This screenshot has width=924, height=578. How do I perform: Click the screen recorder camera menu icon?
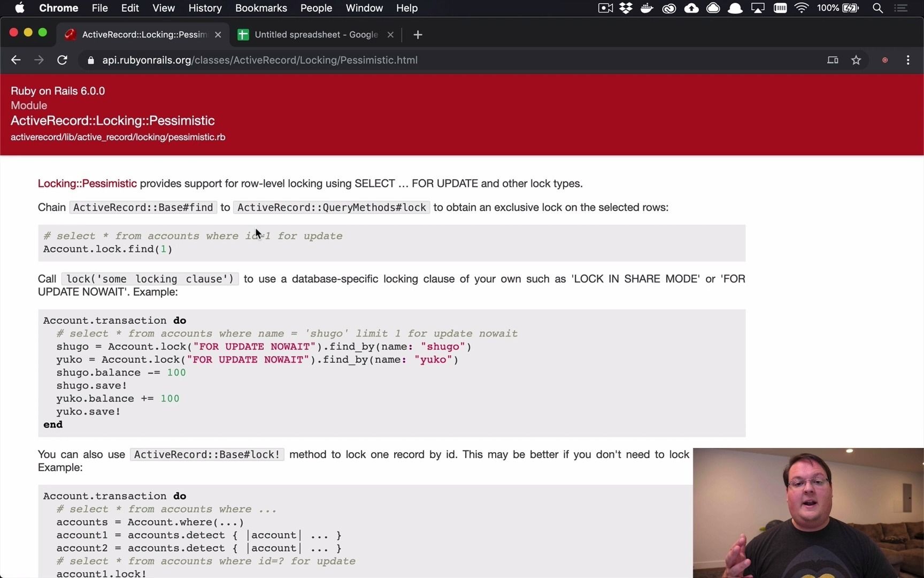[x=605, y=8]
